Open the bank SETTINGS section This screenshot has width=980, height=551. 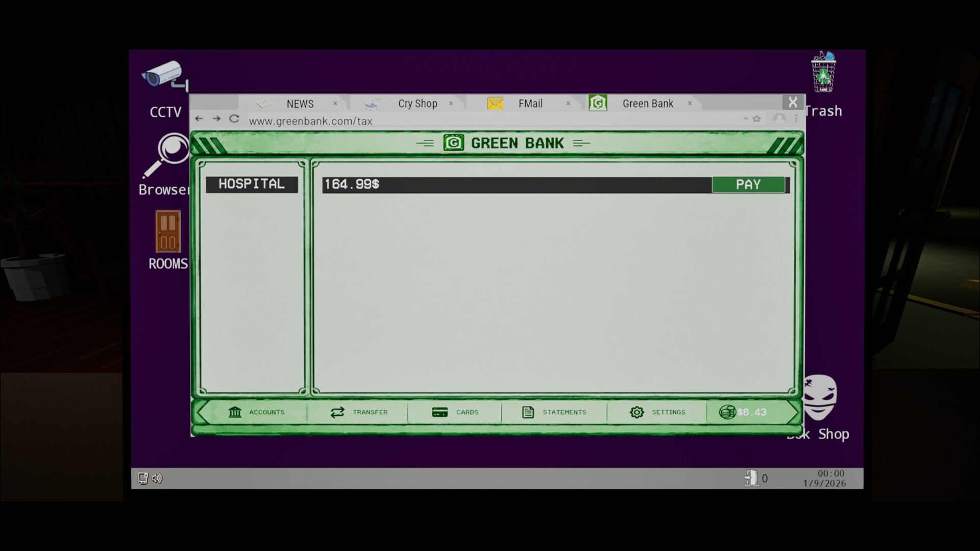657,412
